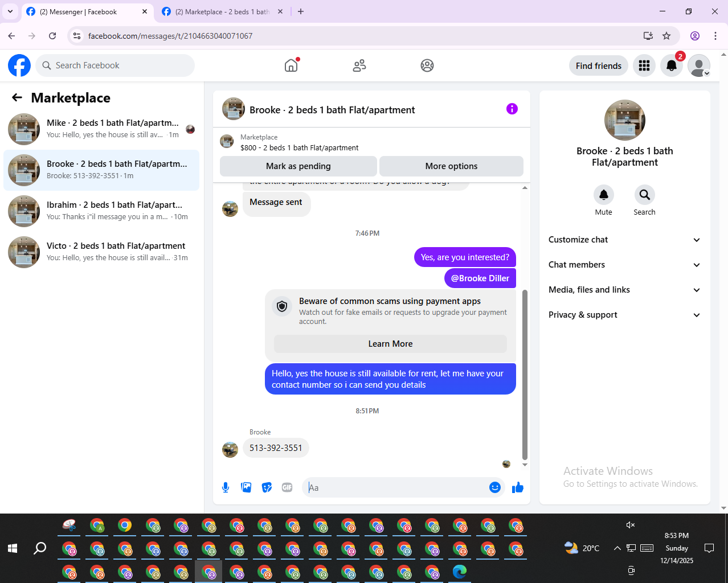728x583 pixels.
Task: Click the Find friends button
Action: coord(599,65)
